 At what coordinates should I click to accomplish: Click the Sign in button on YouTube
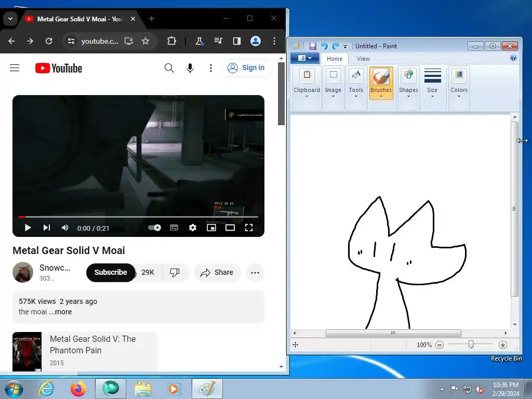coord(247,68)
